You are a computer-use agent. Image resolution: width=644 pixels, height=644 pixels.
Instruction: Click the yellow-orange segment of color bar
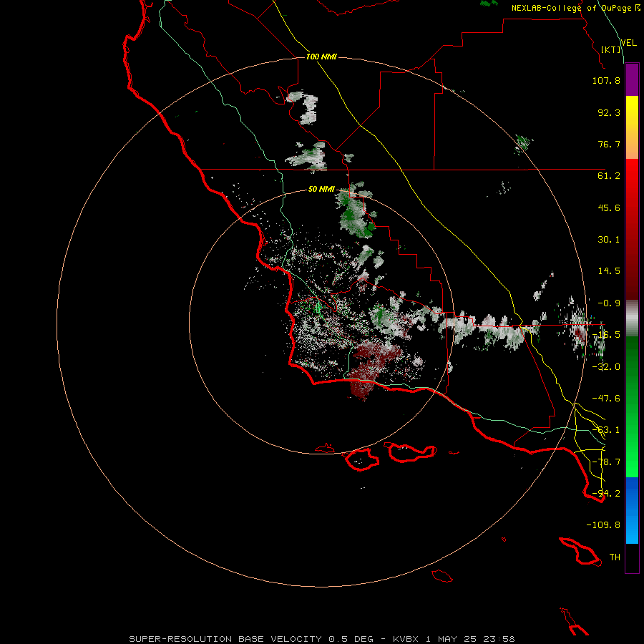pyautogui.click(x=632, y=127)
